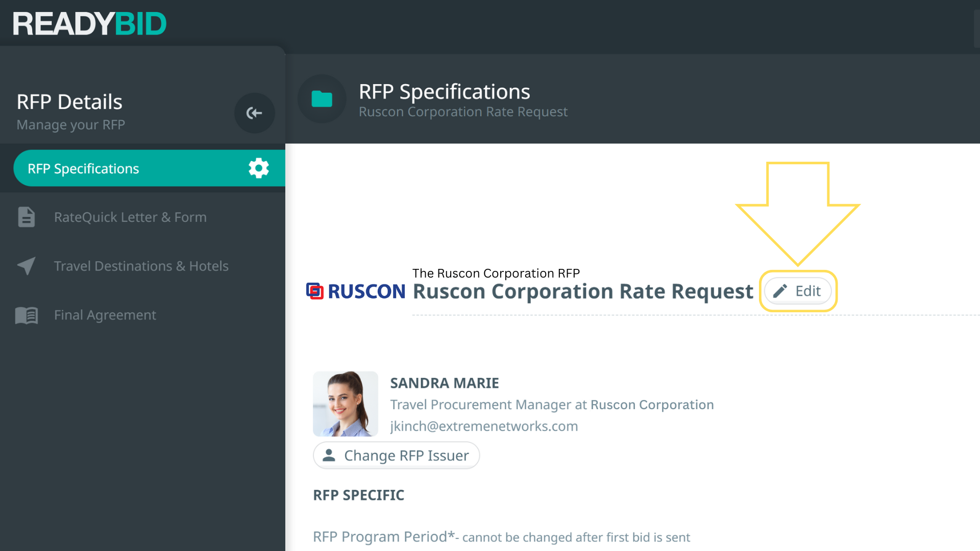Open RateQuick Letter & Form section
Image resolution: width=980 pixels, height=551 pixels.
coord(130,217)
